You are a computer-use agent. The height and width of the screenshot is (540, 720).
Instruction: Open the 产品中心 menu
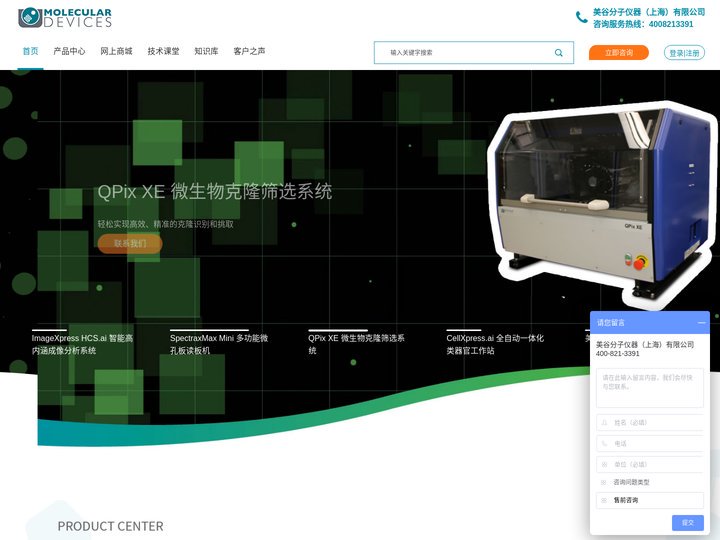69,51
